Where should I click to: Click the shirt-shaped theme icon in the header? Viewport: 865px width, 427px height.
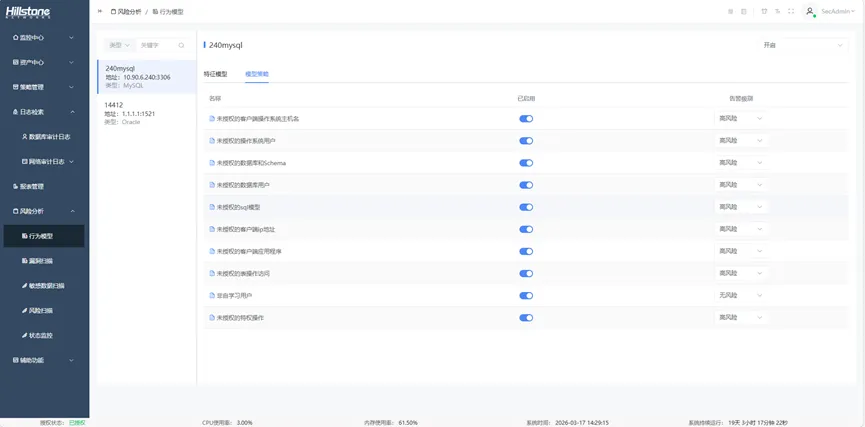[764, 11]
